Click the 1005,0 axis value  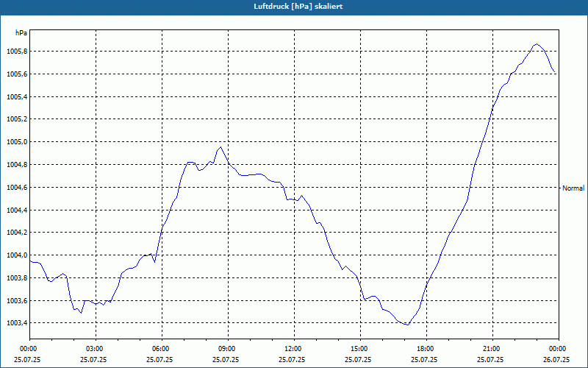[x=17, y=142]
